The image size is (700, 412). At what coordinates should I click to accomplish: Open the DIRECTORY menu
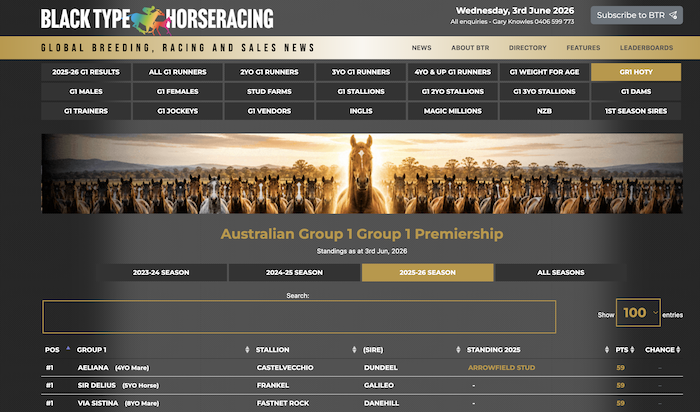pos(528,48)
